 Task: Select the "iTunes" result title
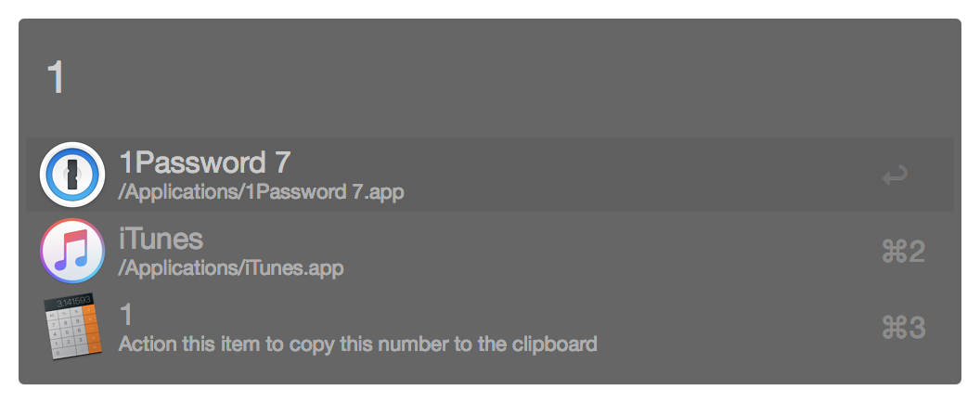click(161, 240)
